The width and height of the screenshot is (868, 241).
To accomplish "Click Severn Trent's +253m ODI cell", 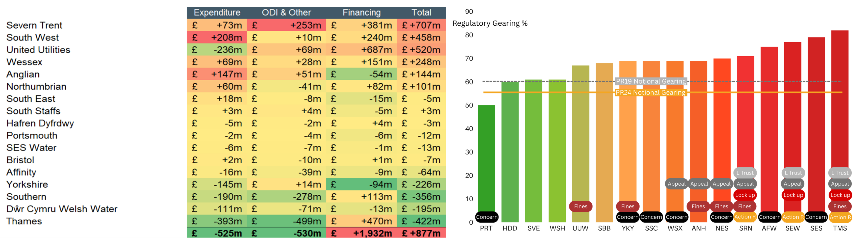I will pyautogui.click(x=286, y=25).
